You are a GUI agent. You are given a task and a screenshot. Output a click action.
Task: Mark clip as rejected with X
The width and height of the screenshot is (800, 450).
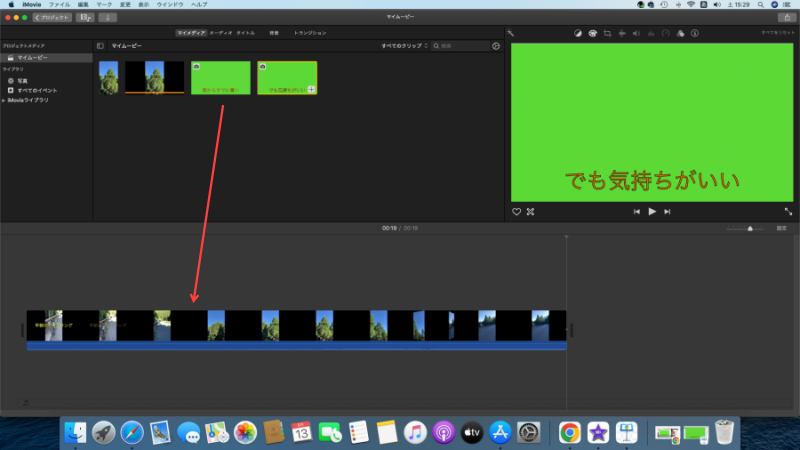click(531, 212)
